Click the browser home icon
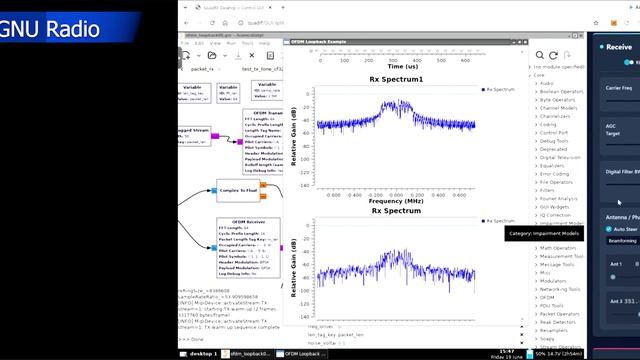Screen dimensions: 640x360 pyautogui.click(x=225, y=23)
